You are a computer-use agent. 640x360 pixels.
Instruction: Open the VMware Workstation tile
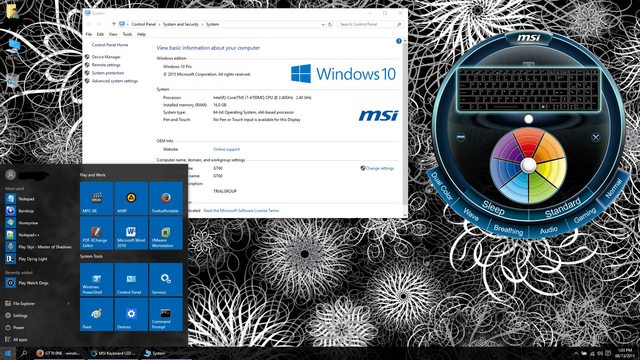166,233
